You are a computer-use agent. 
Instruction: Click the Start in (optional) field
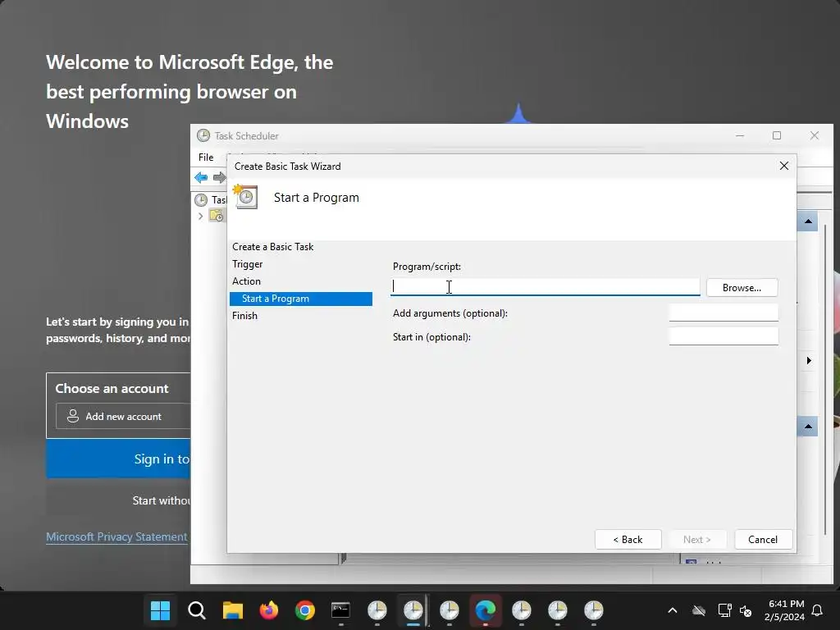(724, 336)
